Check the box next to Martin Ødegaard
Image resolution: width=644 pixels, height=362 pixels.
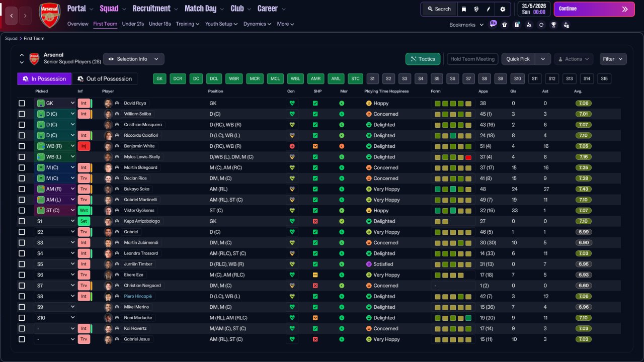coord(22,167)
